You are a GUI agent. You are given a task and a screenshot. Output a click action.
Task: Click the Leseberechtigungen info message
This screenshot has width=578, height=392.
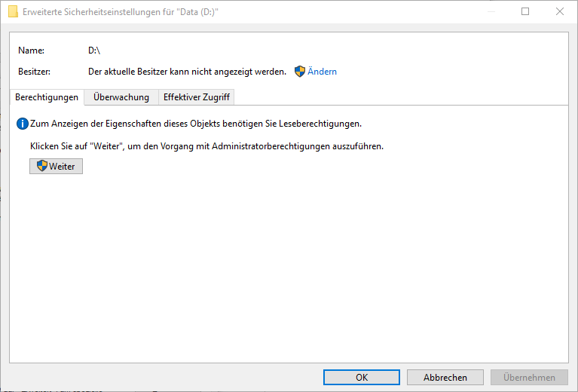coord(196,124)
